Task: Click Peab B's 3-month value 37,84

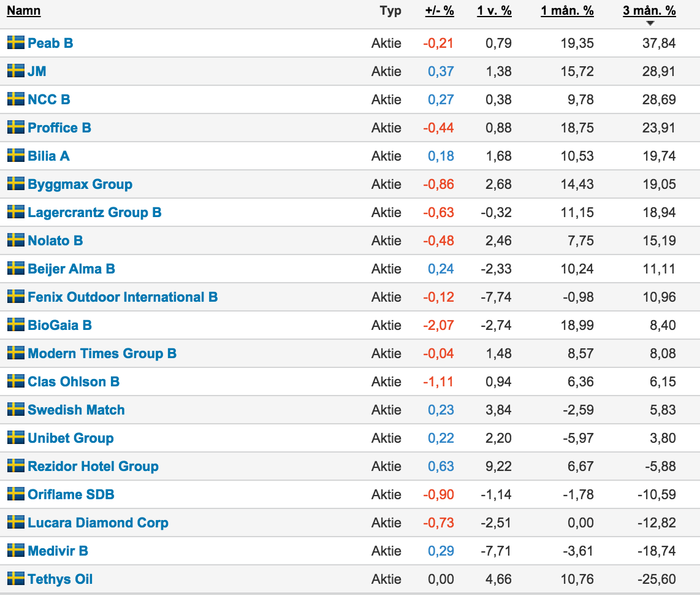Action: tap(659, 43)
